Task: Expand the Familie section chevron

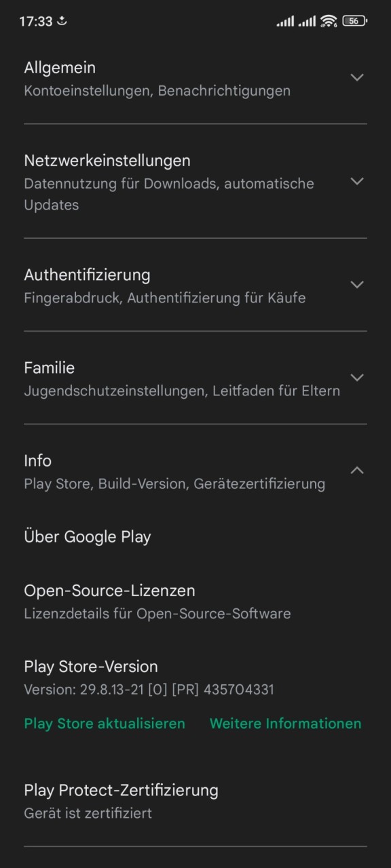Action: click(x=357, y=378)
